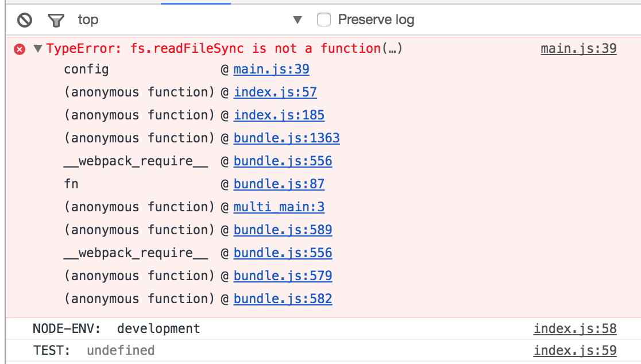
Task: Open index.js:58 link beside NODE-ENV log
Action: tap(574, 329)
